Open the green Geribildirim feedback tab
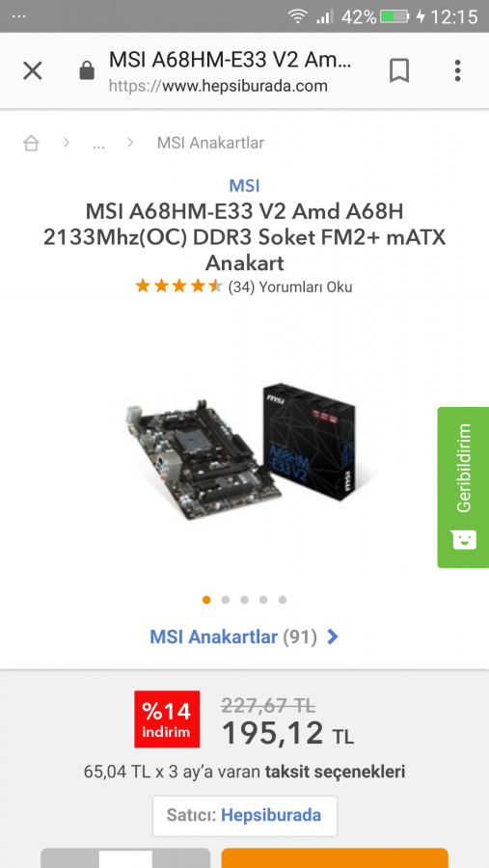489x868 pixels. 463,487
